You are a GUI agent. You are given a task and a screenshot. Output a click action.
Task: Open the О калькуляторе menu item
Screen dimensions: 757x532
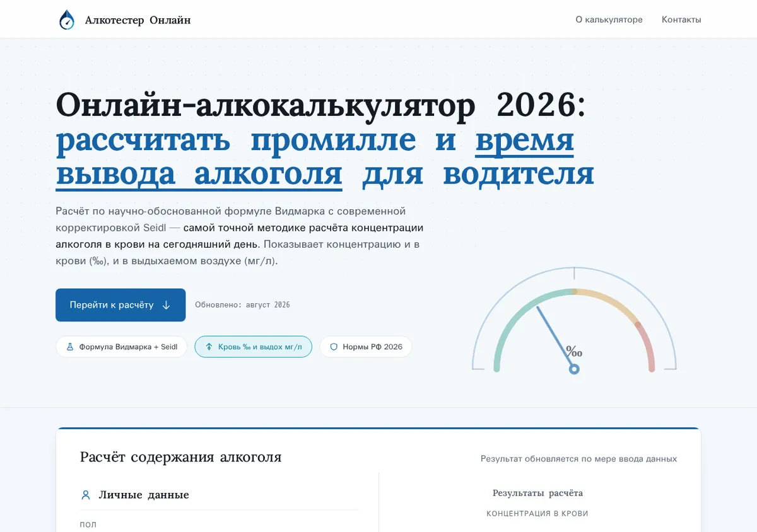pyautogui.click(x=609, y=20)
